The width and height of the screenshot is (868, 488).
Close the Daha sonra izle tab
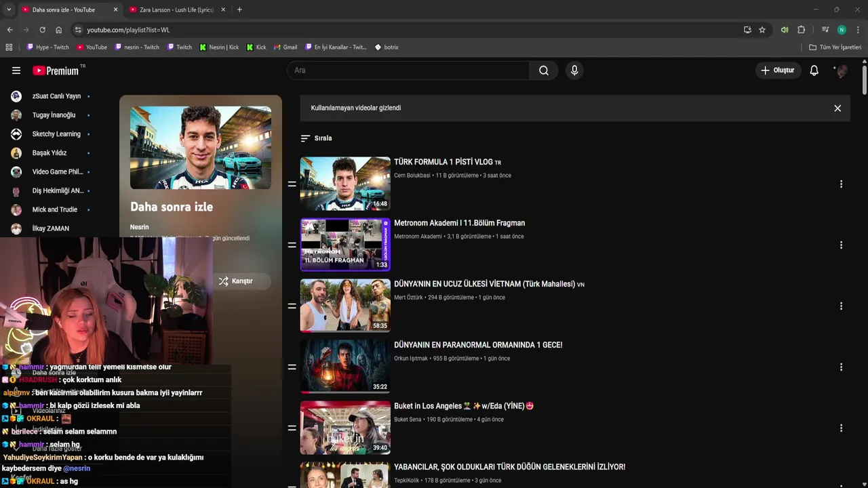[x=115, y=9]
